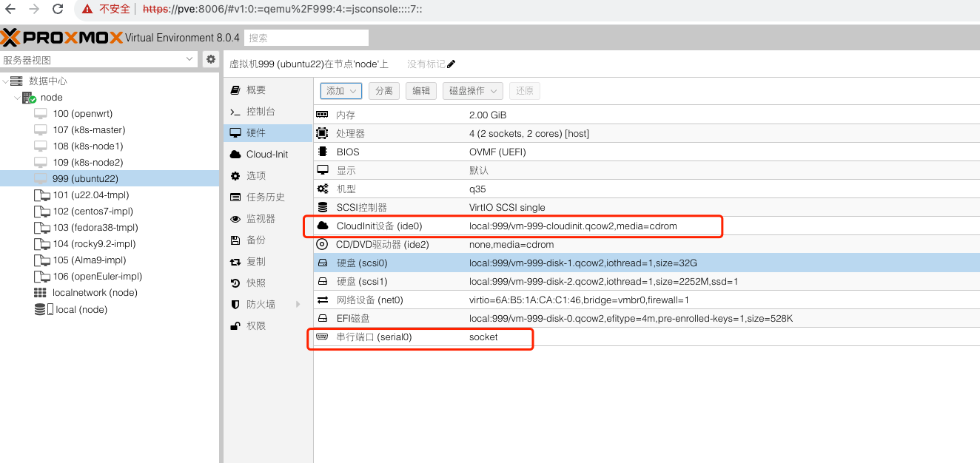
Task: Click the serial port icon in hardware list
Action: click(322, 337)
